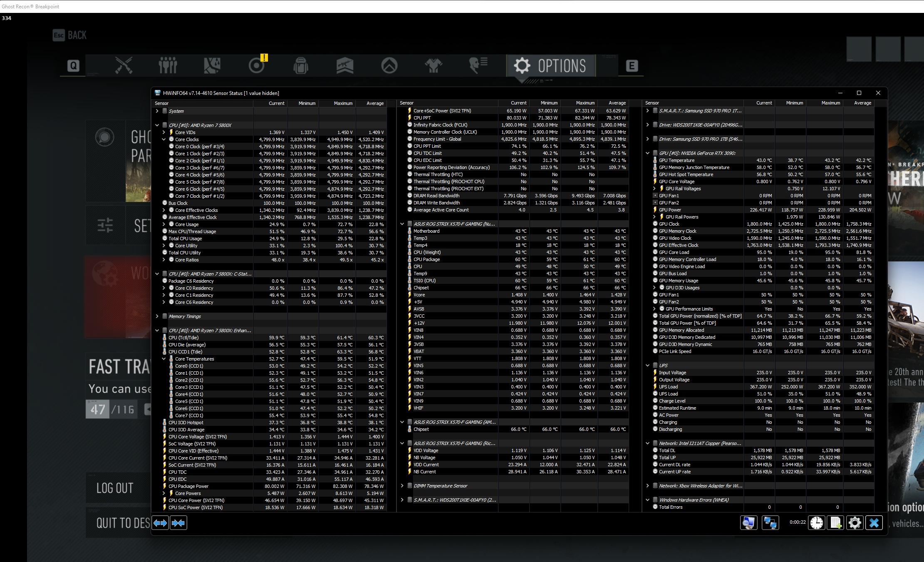This screenshot has width=924, height=562.
Task: Open the game's weapon shop tab icon
Action: point(345,65)
